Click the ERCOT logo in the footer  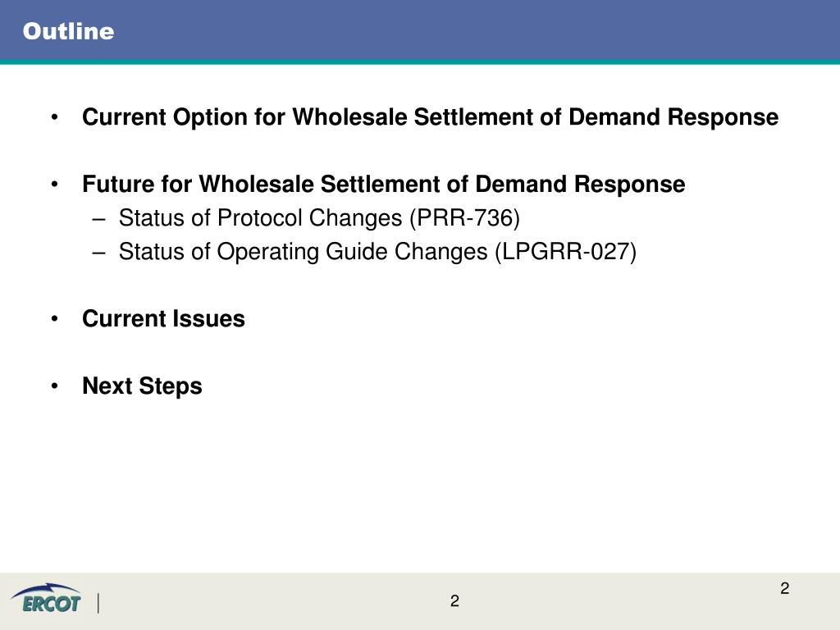click(x=46, y=598)
